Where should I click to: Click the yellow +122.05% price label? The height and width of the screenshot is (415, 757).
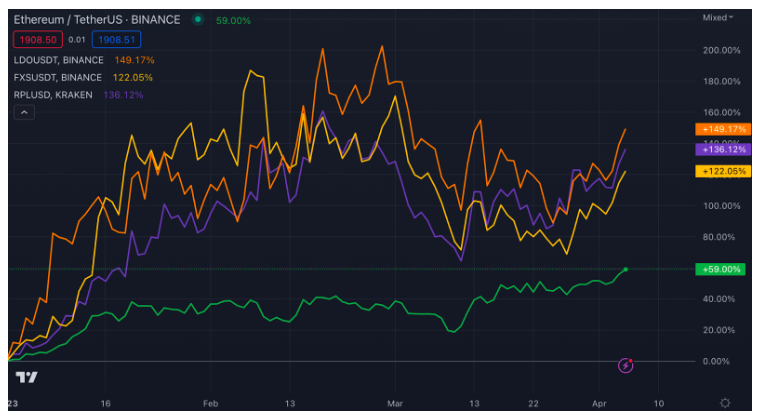[x=723, y=171]
